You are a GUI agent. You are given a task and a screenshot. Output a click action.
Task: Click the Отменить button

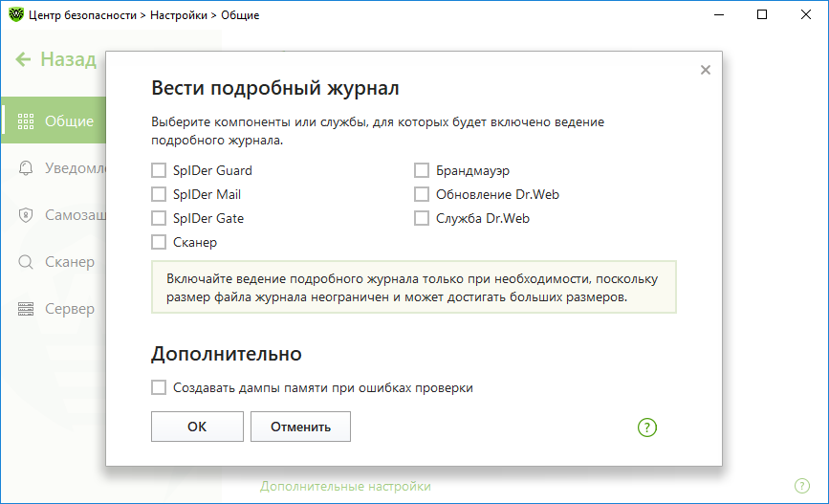click(300, 427)
